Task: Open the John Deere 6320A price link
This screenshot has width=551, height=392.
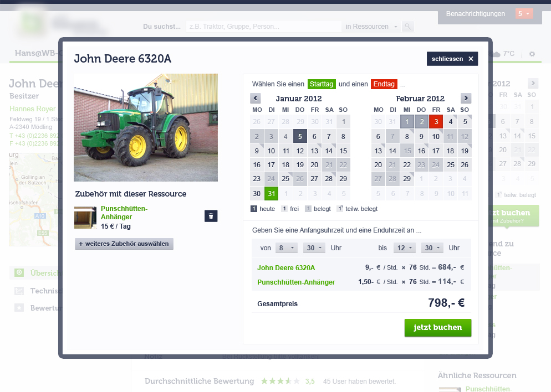Action: 286,268
